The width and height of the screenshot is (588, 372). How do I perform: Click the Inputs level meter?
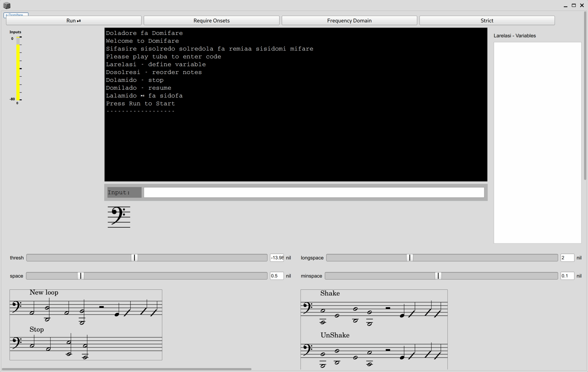click(x=18, y=68)
